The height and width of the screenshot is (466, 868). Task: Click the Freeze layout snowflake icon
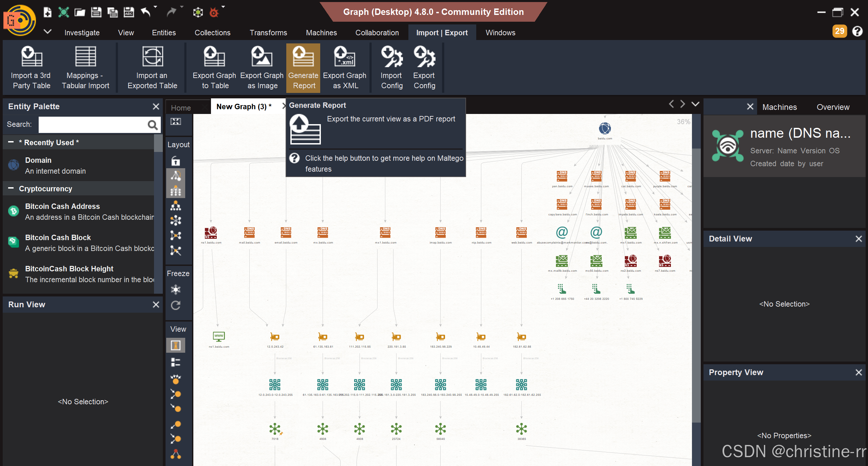175,289
